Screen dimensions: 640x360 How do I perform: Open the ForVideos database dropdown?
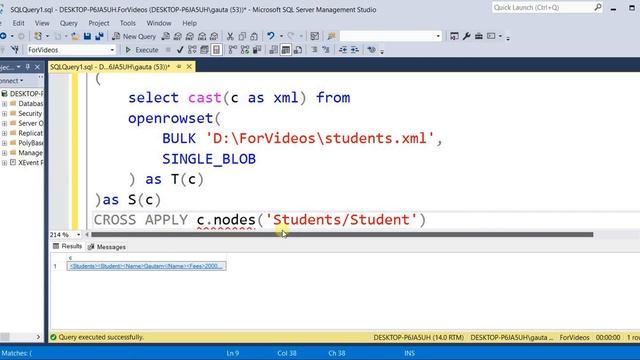pyautogui.click(x=112, y=50)
